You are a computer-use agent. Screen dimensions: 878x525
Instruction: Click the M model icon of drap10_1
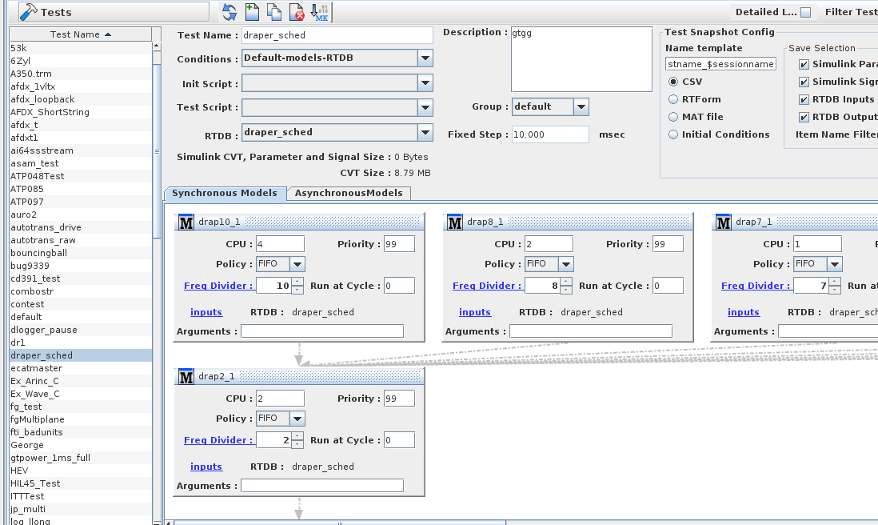click(186, 223)
